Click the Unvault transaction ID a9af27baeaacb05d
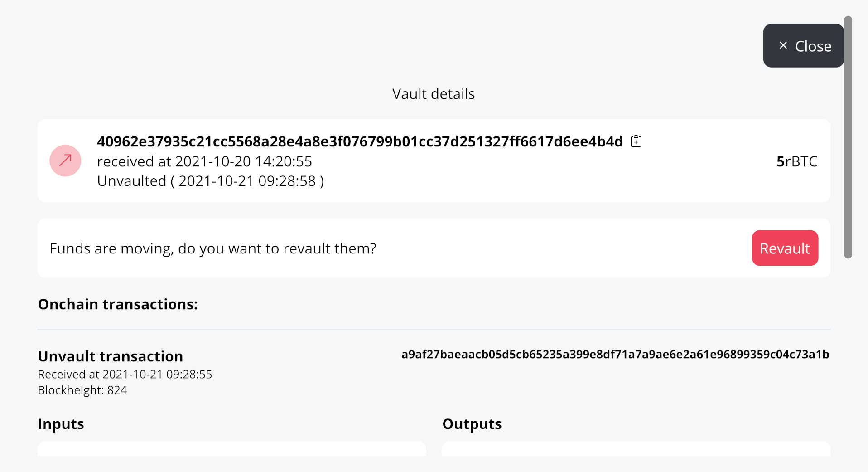The image size is (868, 472). [615, 355]
